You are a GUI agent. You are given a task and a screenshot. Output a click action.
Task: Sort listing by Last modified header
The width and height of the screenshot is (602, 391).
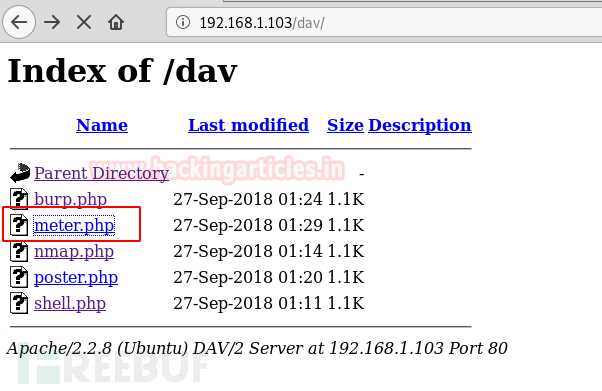(x=248, y=125)
